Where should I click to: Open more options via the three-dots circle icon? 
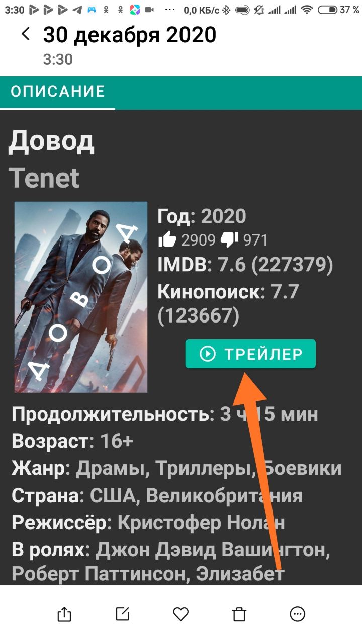point(298,614)
